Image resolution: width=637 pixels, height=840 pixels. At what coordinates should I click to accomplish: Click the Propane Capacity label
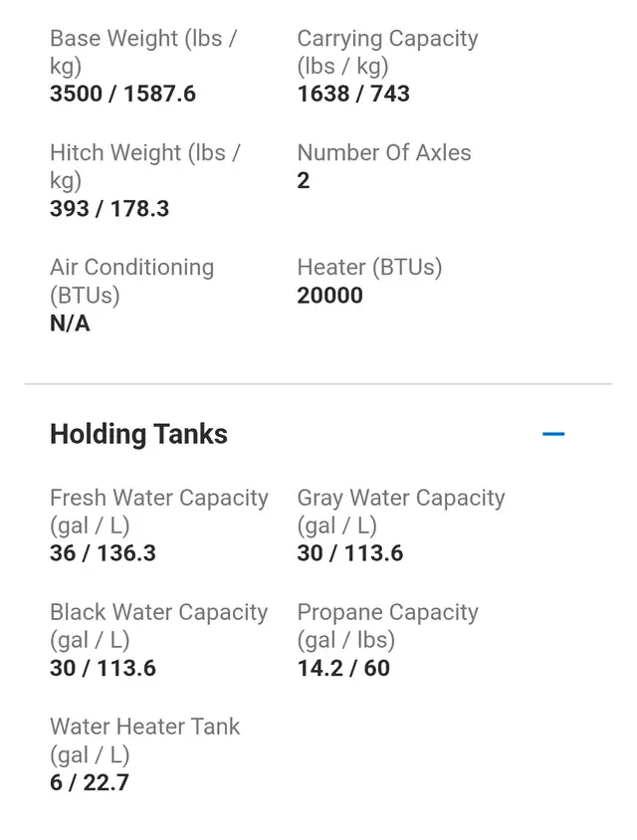click(x=388, y=626)
